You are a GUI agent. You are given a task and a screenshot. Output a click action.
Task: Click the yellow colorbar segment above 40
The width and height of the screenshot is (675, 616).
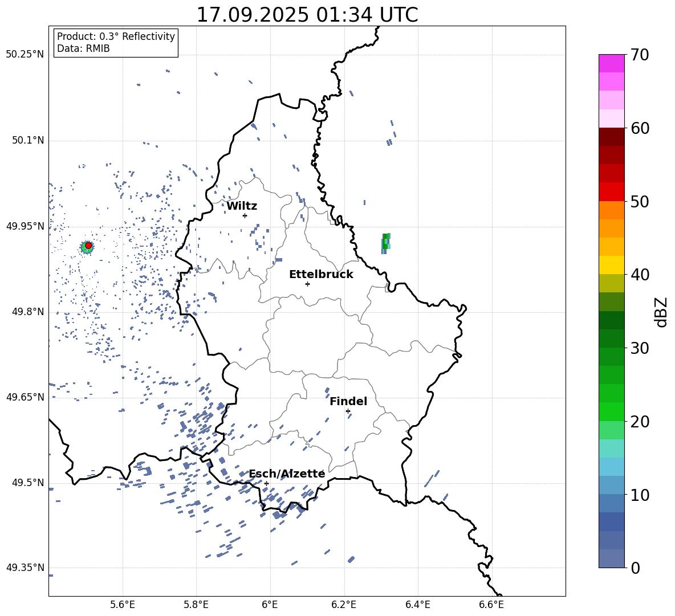pyautogui.click(x=611, y=265)
